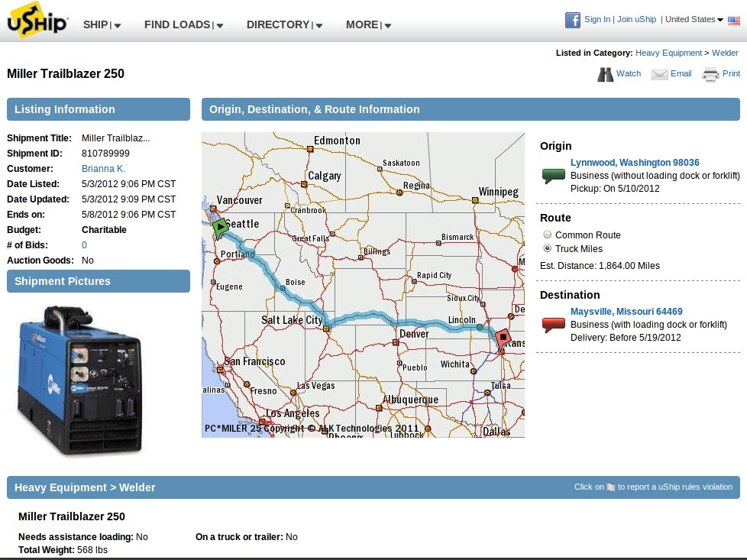
Task: Click the uShip logo
Action: [38, 20]
